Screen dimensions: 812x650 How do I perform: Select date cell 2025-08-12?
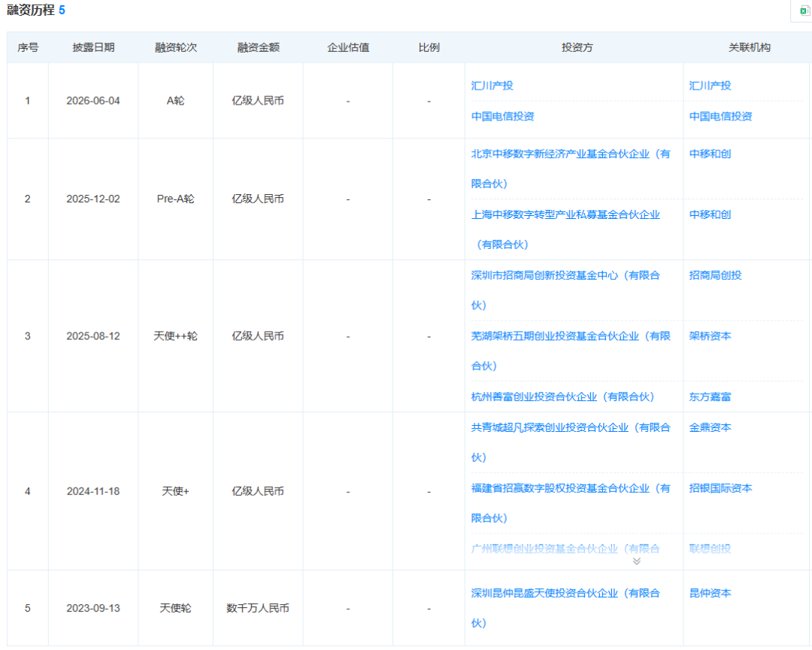[93, 336]
